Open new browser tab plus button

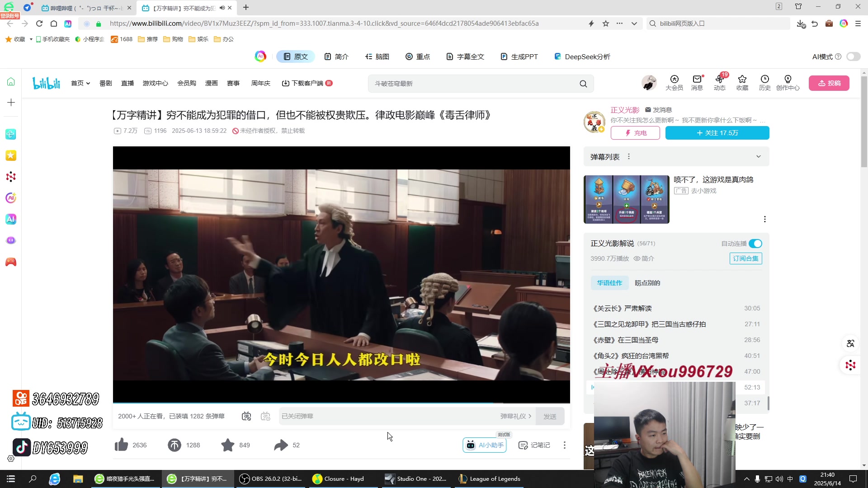246,8
